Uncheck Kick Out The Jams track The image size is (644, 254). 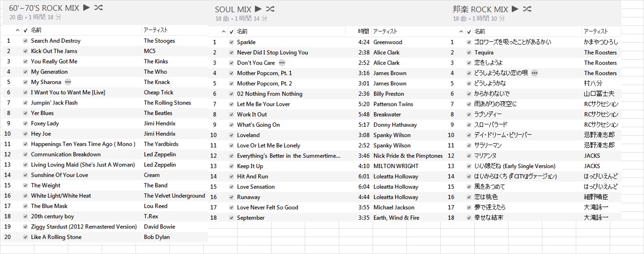[25, 52]
